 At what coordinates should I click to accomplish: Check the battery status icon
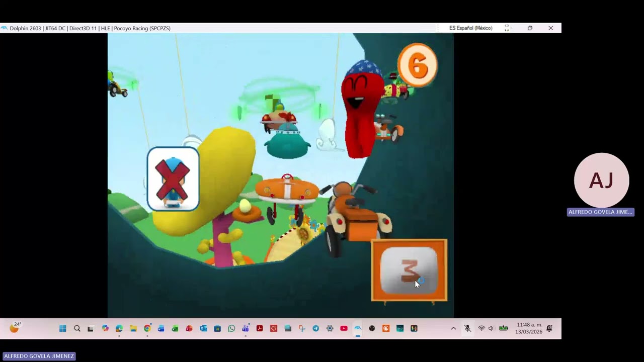click(x=504, y=328)
